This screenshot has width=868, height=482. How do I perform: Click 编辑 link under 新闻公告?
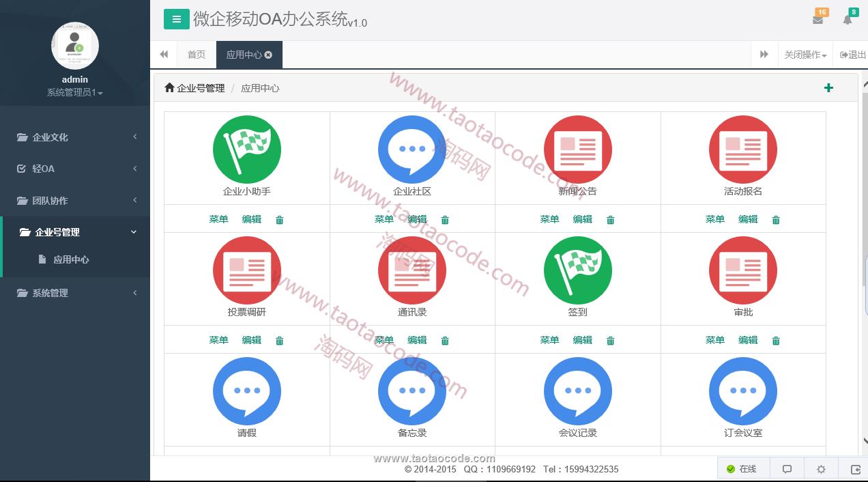tap(582, 219)
